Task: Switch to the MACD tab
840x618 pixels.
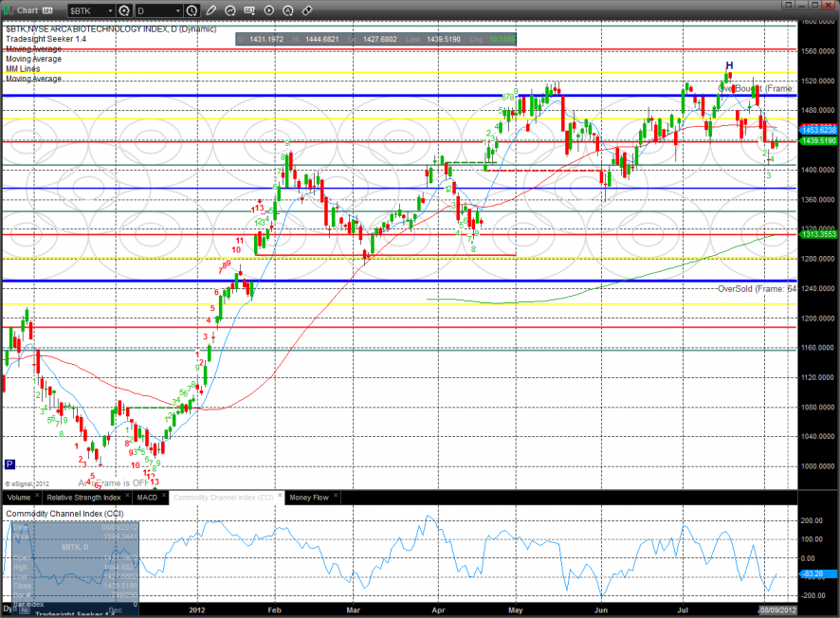Action: pyautogui.click(x=147, y=497)
